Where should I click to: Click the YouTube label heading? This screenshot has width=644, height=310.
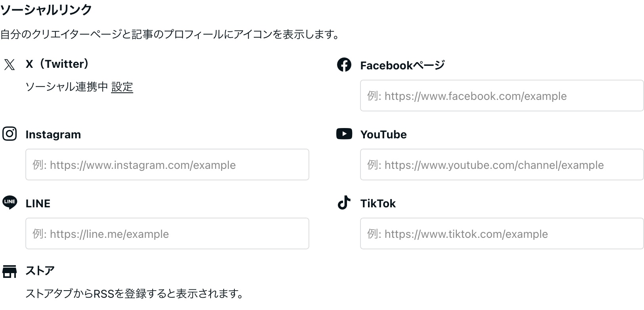coord(383,135)
